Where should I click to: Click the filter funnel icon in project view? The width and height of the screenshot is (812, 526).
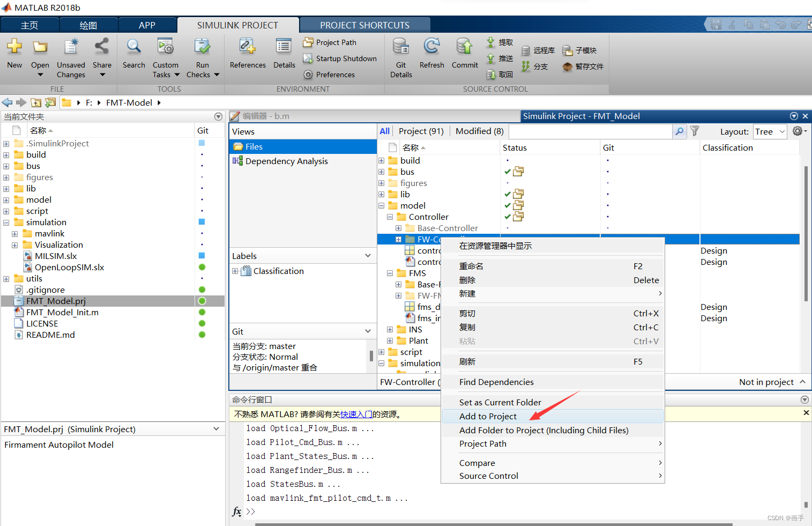coord(695,131)
